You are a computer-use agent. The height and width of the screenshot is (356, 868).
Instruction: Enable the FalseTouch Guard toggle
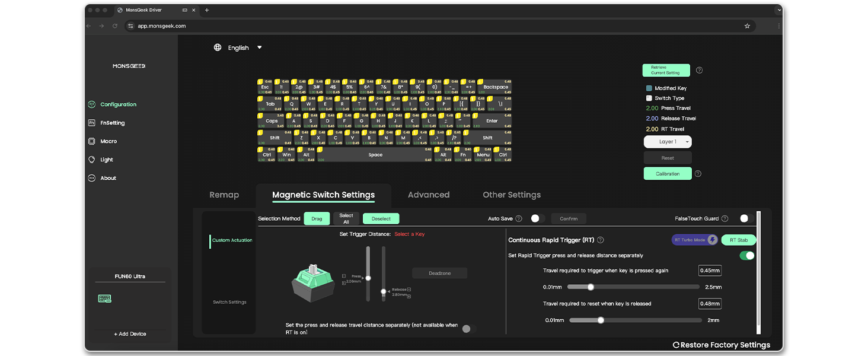pyautogui.click(x=746, y=218)
